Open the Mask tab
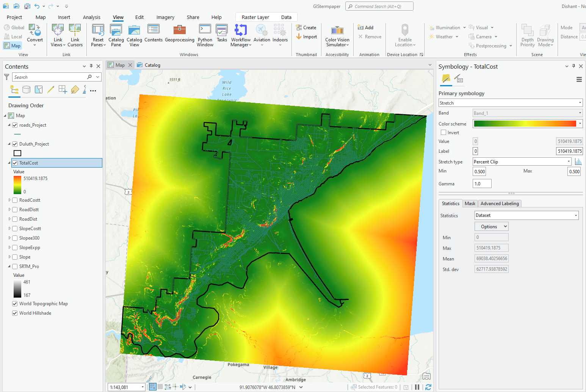The image size is (586, 392). pos(470,204)
